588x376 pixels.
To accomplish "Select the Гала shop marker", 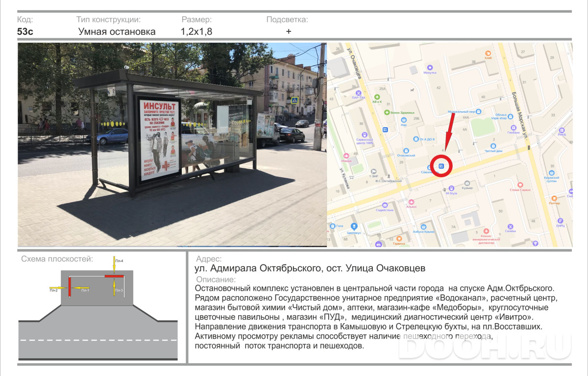I will [333, 226].
